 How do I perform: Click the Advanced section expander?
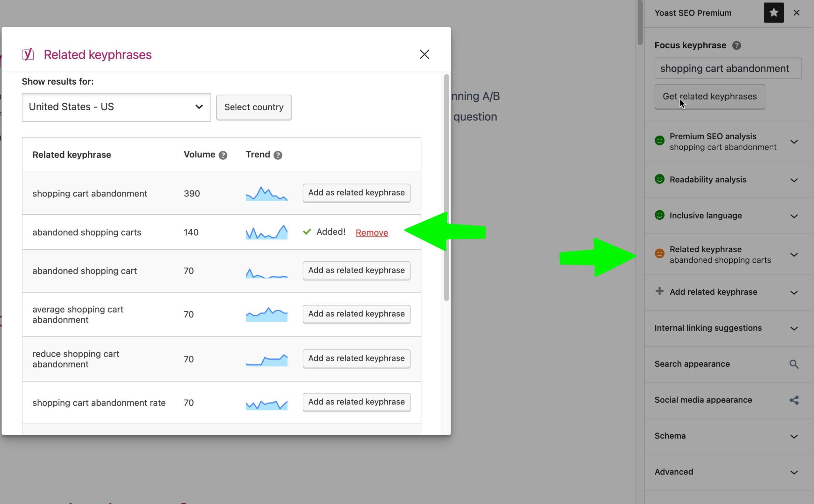tap(794, 472)
